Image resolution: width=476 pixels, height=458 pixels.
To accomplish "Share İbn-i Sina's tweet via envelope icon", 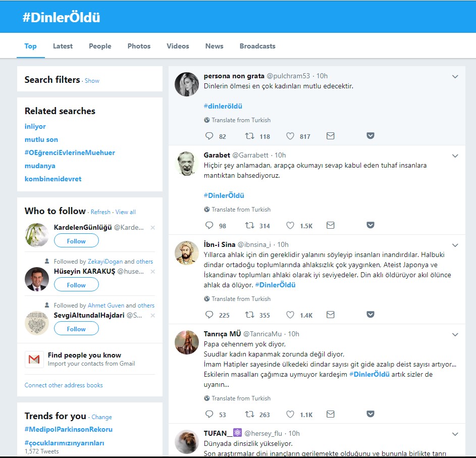I will (x=330, y=315).
